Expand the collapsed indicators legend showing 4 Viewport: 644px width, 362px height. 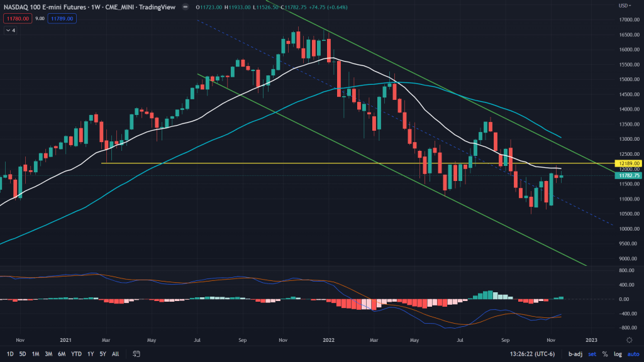[x=11, y=30]
